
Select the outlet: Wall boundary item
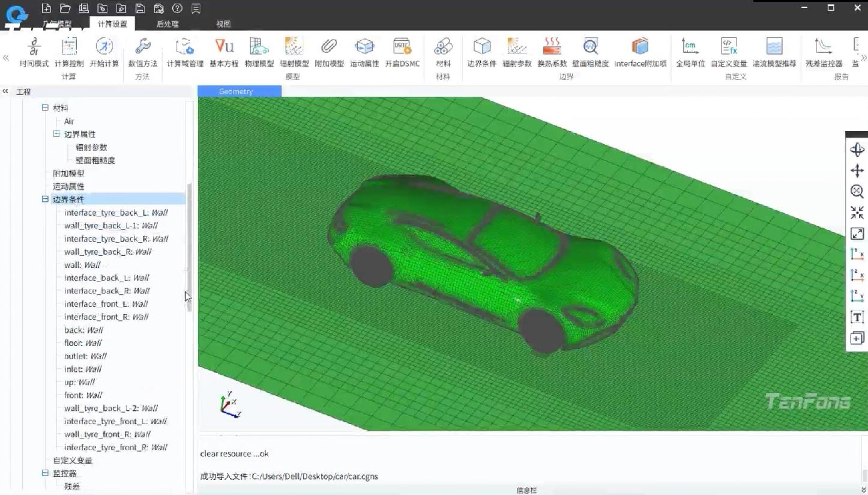85,356
